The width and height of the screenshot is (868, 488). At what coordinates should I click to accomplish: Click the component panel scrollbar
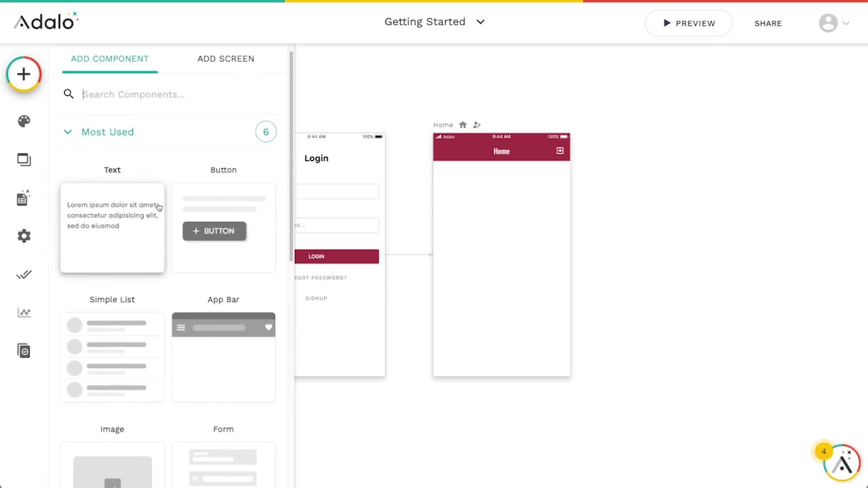pos(291,156)
